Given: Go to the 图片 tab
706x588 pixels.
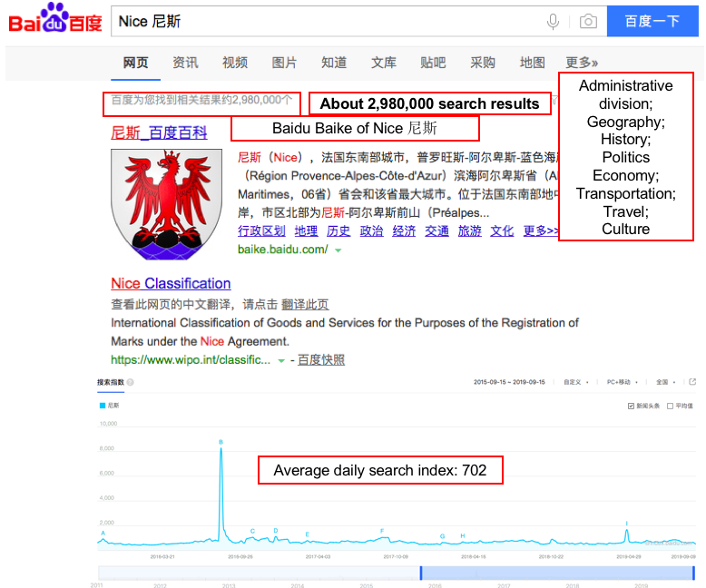Looking at the screenshot, I should click(x=284, y=63).
